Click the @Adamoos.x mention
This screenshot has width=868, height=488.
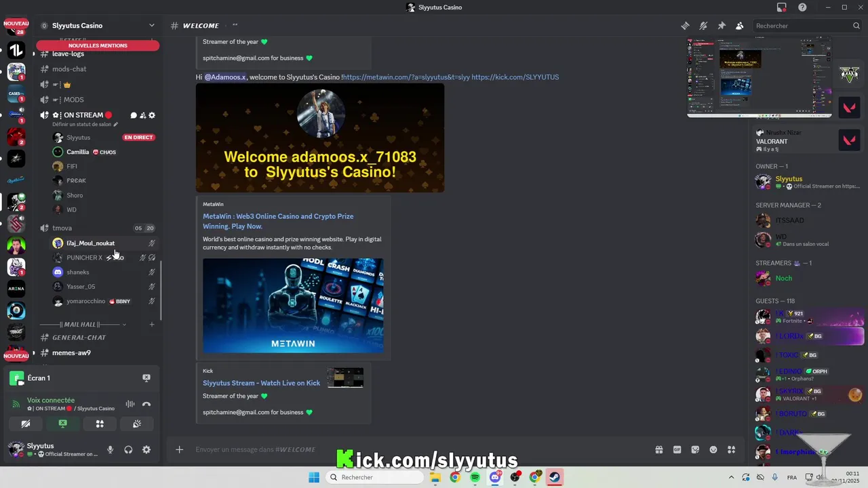coord(225,77)
